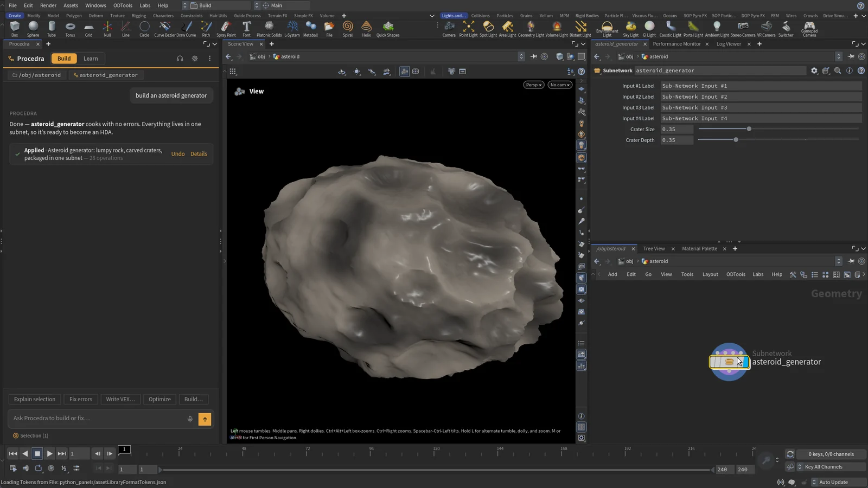Viewport: 868px width, 488px height.
Task: Click the Undo link in Applied card
Action: click(x=178, y=154)
